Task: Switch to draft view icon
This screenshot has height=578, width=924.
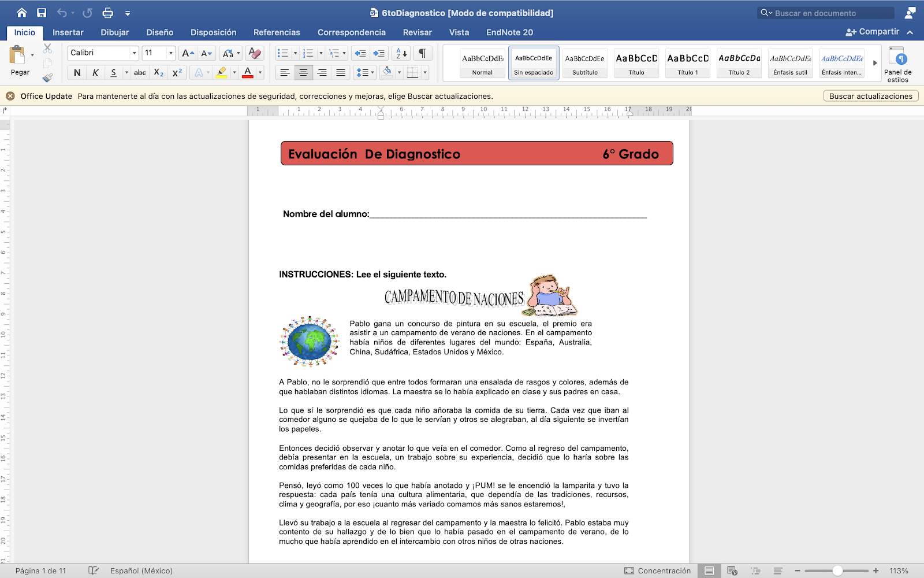Action: pos(778,570)
